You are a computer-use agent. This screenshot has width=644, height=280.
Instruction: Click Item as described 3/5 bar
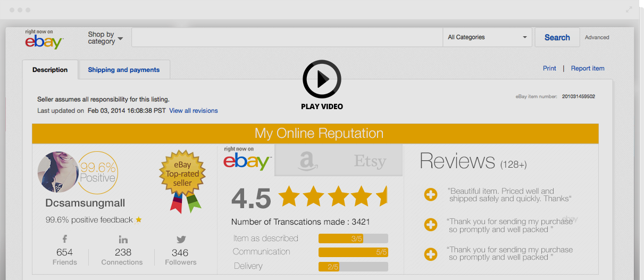tap(353, 238)
